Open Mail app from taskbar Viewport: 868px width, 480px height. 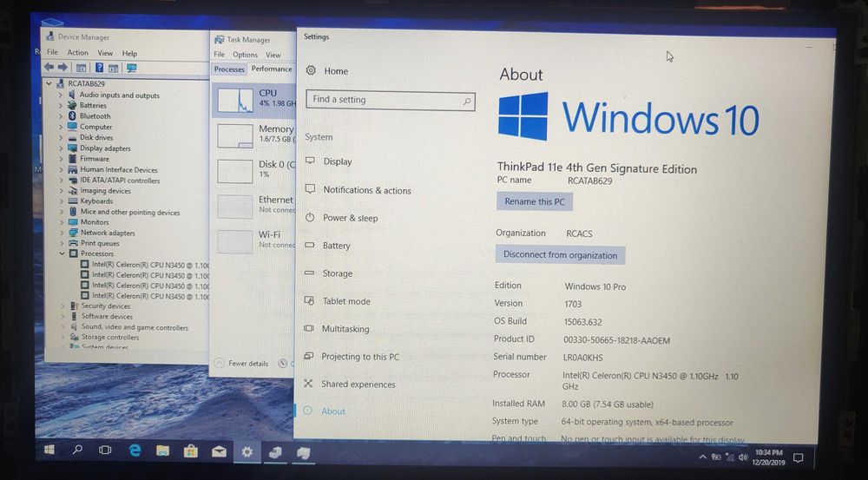tap(220, 451)
